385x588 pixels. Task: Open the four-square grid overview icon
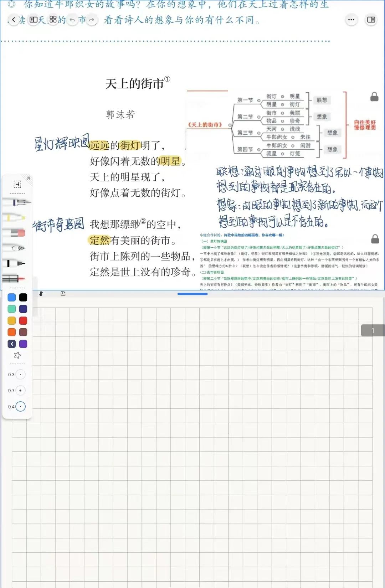(x=53, y=20)
